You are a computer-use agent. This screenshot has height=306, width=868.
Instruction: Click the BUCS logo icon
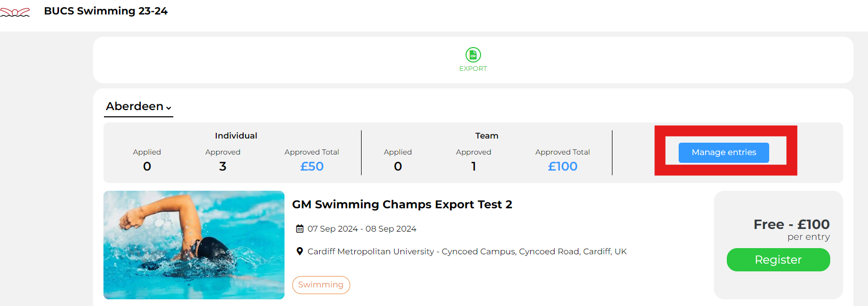(x=15, y=12)
